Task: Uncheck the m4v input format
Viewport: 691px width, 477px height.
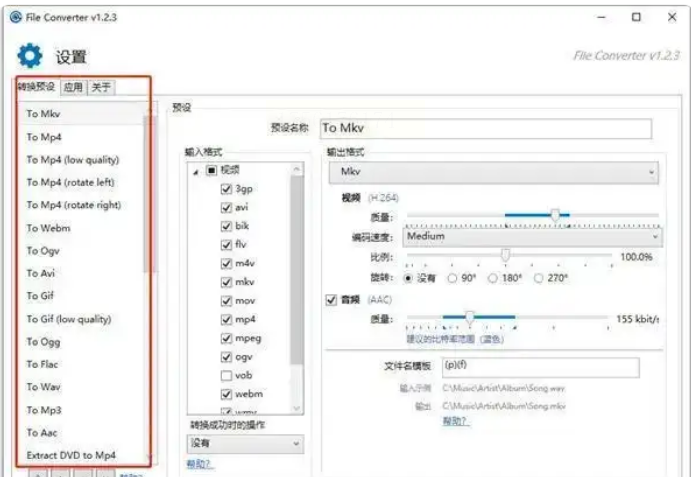Action: click(x=226, y=264)
